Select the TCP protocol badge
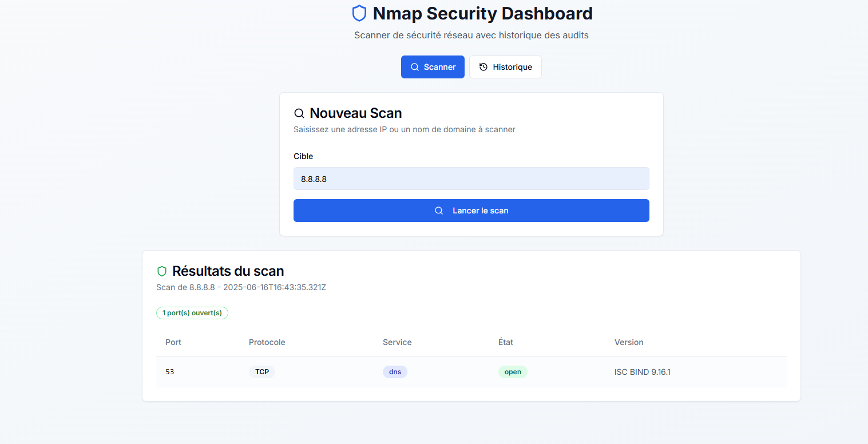Screen dimensions: 868x444 (x=262, y=372)
